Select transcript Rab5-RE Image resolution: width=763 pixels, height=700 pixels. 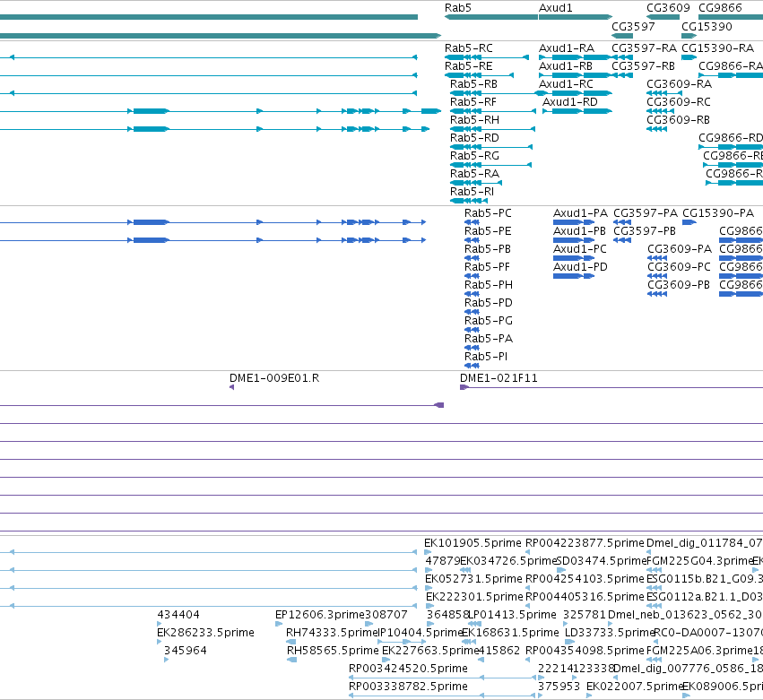point(469,66)
